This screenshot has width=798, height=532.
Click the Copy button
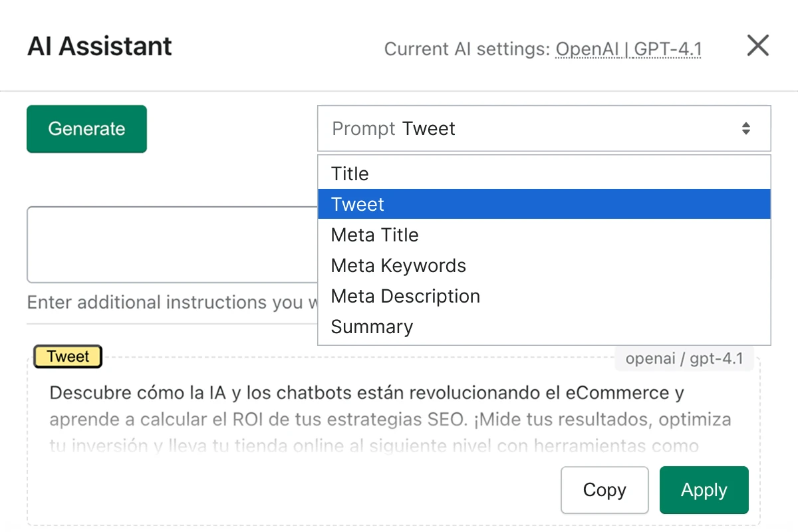[x=604, y=490]
